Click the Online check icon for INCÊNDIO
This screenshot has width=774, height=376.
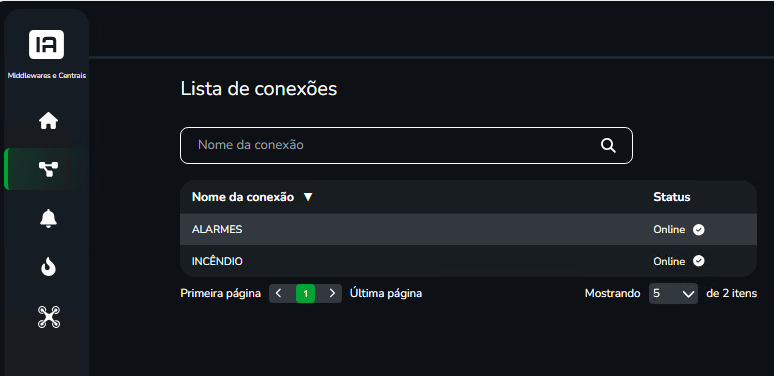698,261
